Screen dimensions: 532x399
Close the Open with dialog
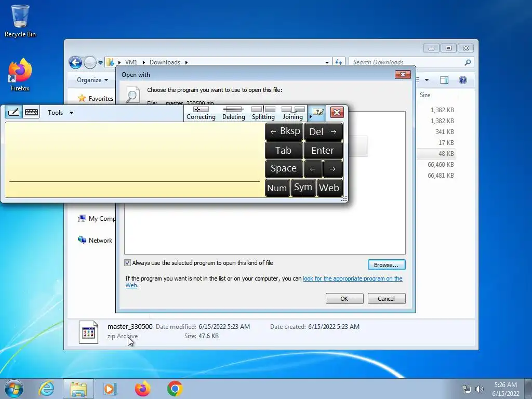tap(403, 74)
